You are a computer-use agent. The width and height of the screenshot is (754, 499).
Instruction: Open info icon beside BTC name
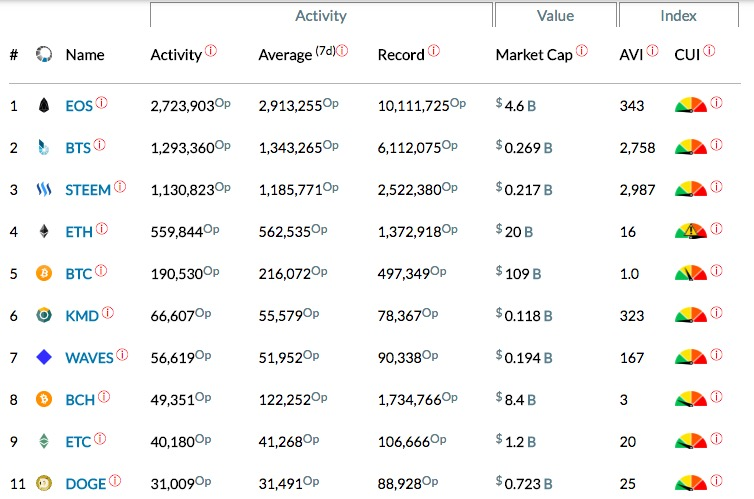[x=101, y=270]
